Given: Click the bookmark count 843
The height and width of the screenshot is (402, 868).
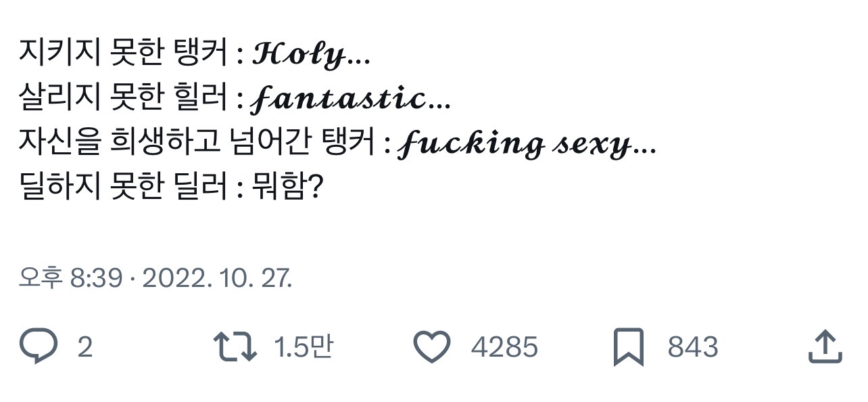Looking at the screenshot, I should point(692,348).
